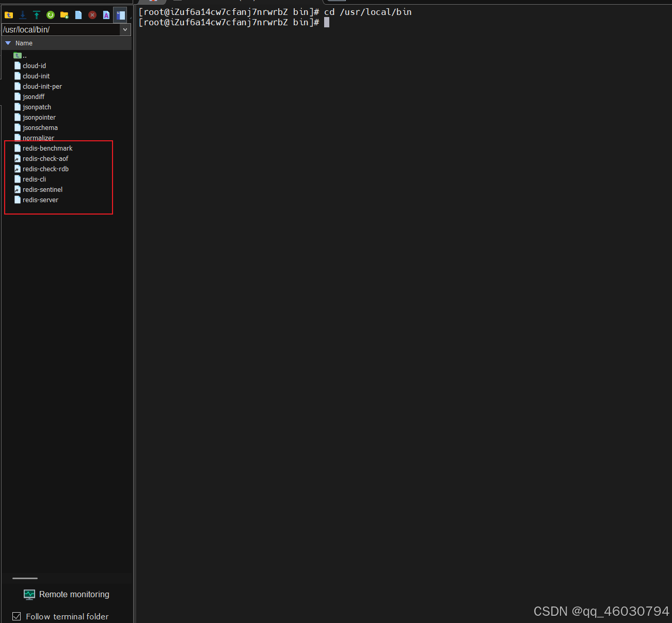Select the redis-server file

pyautogui.click(x=40, y=200)
